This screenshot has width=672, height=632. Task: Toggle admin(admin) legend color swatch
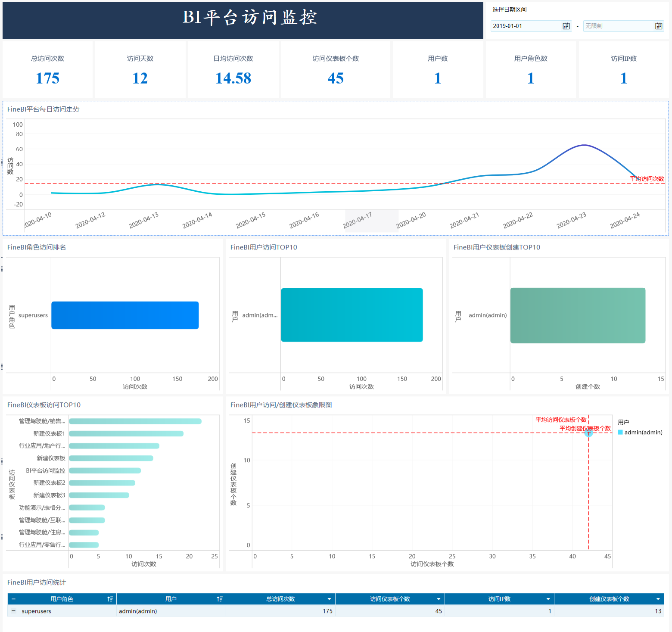point(620,432)
